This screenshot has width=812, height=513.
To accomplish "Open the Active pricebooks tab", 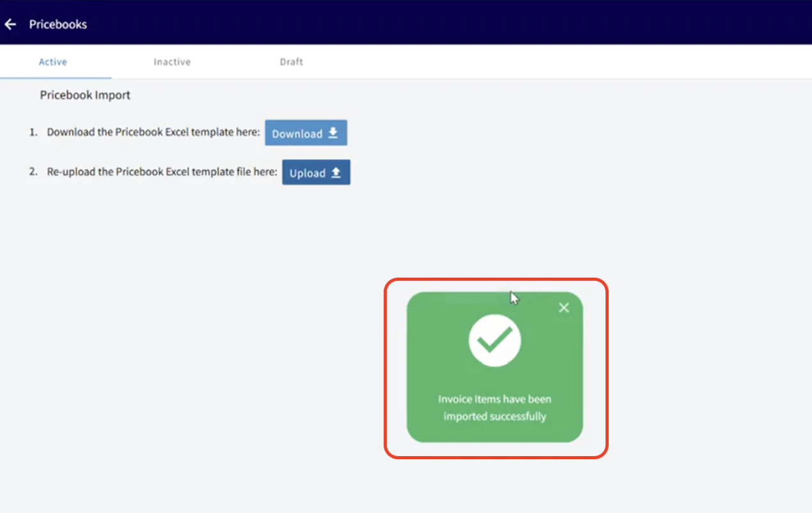I will [x=53, y=62].
